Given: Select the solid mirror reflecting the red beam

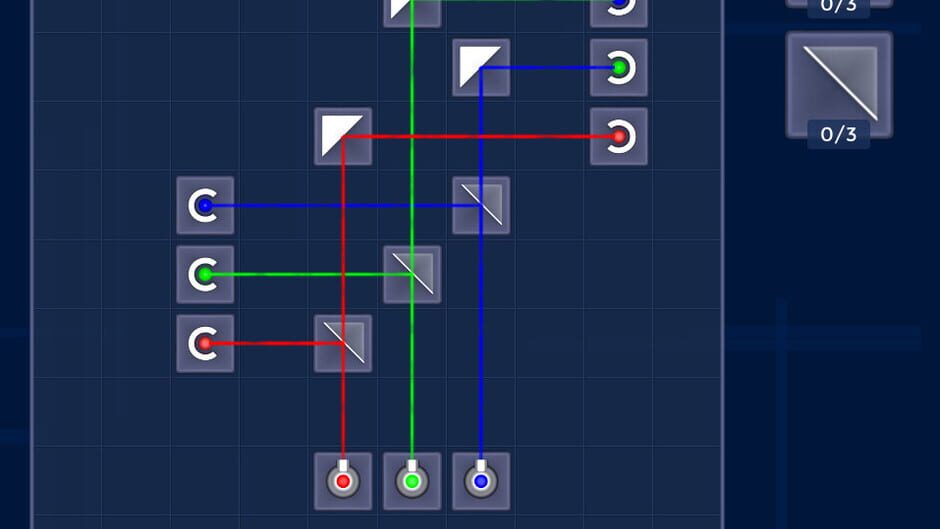Looking at the screenshot, I should [x=343, y=136].
